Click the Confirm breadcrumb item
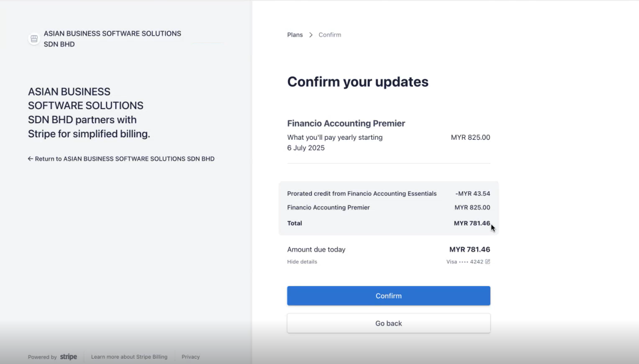Image resolution: width=639 pixels, height=364 pixels. (330, 35)
